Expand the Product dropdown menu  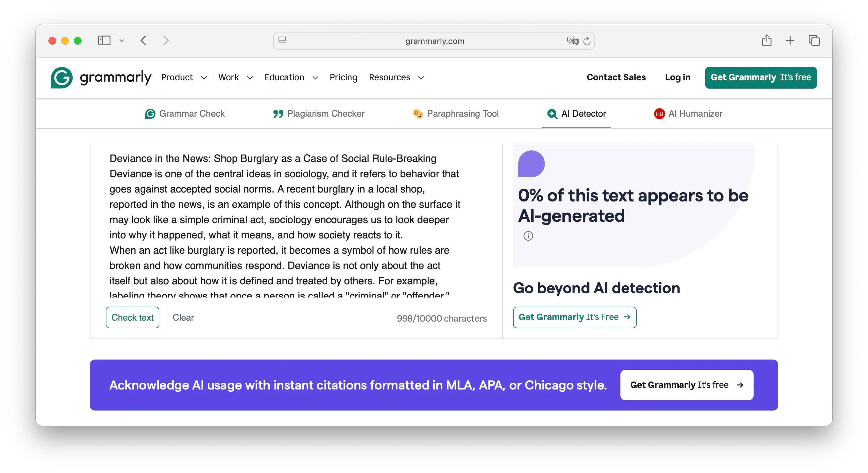(x=184, y=77)
